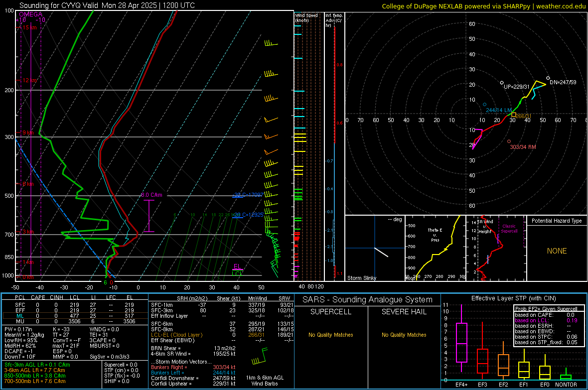588x390 pixels.
Task: Click the NONE hazard type value
Action: [557, 251]
